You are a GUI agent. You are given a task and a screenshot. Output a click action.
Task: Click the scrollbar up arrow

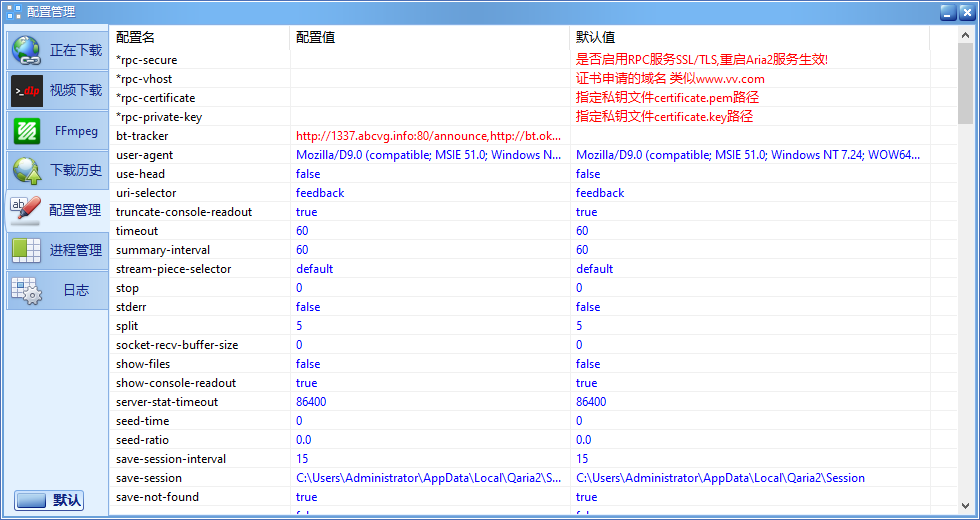[x=966, y=36]
